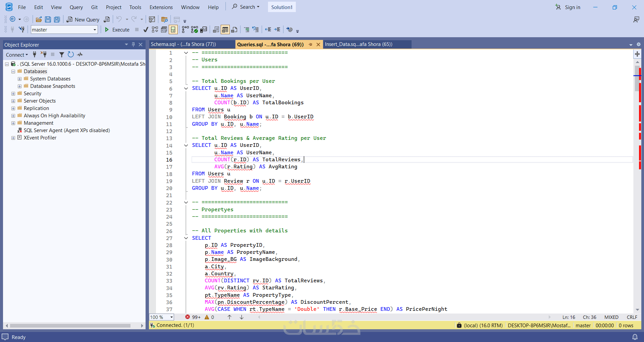
Task: Open the Query menu
Action: tap(76, 7)
